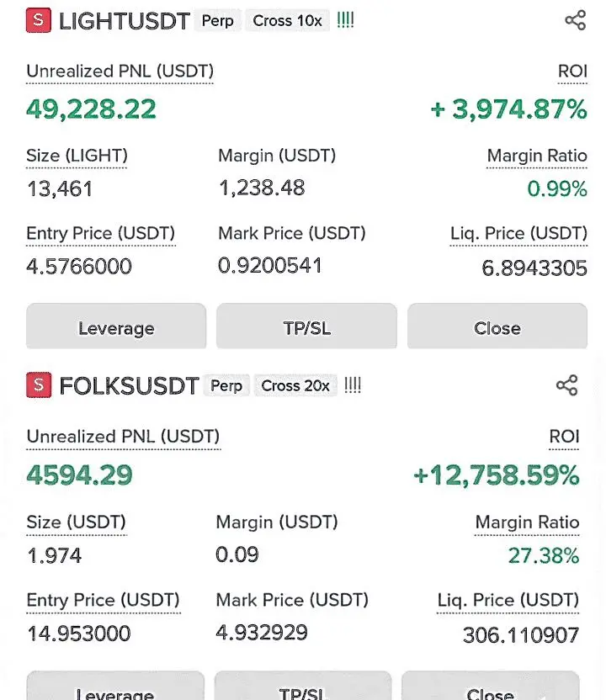Tap the Cross 20x margin mode tag
The image size is (606, 700).
(295, 385)
